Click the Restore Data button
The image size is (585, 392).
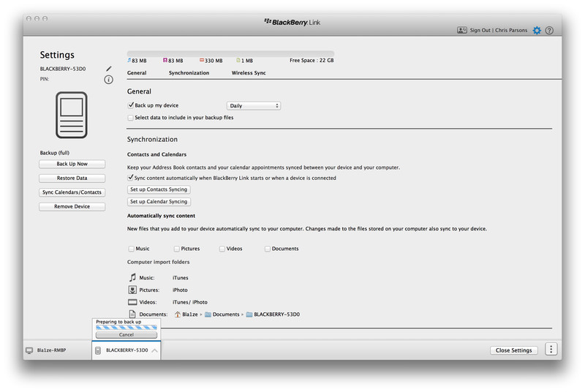coord(72,178)
